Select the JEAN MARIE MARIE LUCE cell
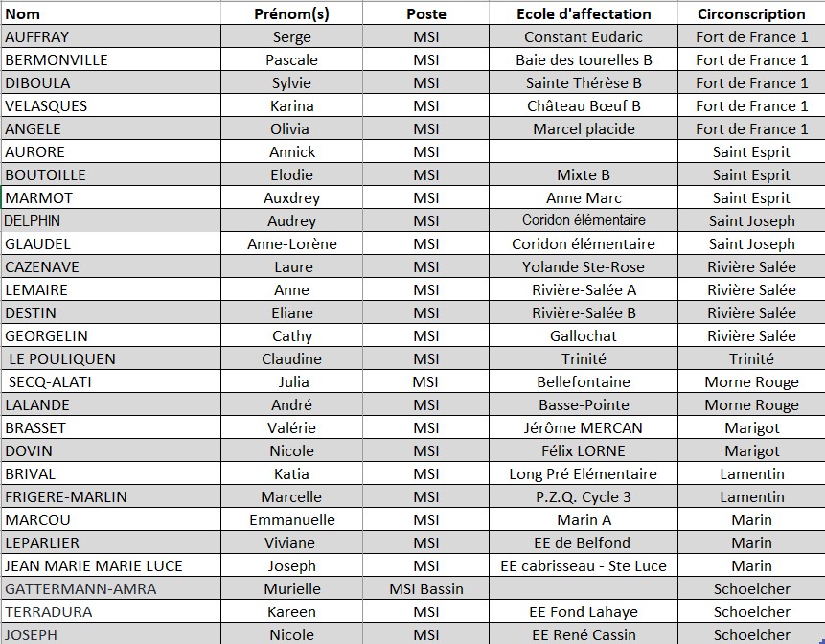 click(x=111, y=565)
